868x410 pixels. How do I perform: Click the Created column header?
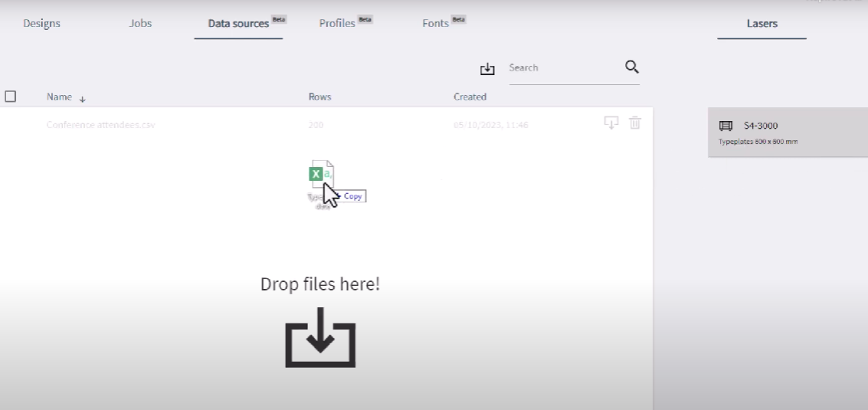coord(470,97)
